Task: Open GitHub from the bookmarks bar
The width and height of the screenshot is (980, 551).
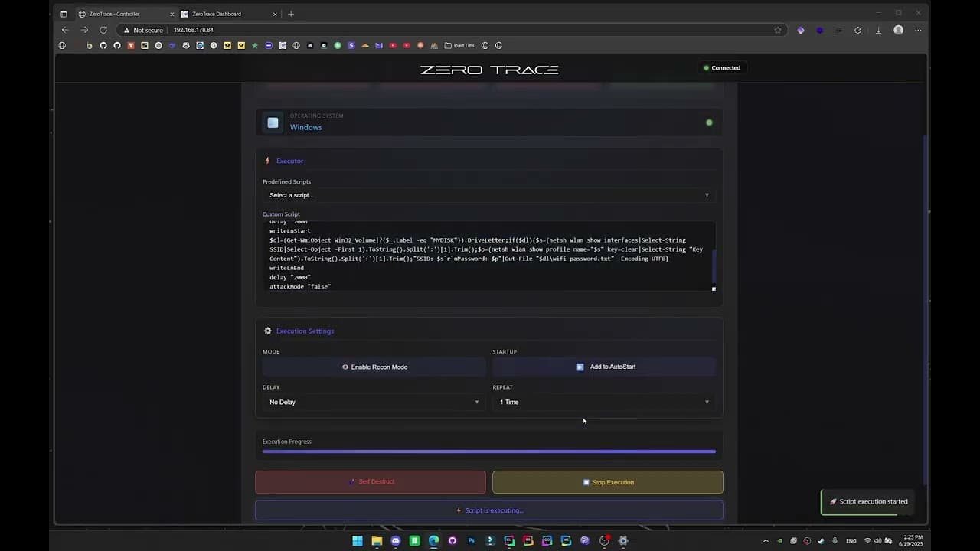Action: coord(103,45)
